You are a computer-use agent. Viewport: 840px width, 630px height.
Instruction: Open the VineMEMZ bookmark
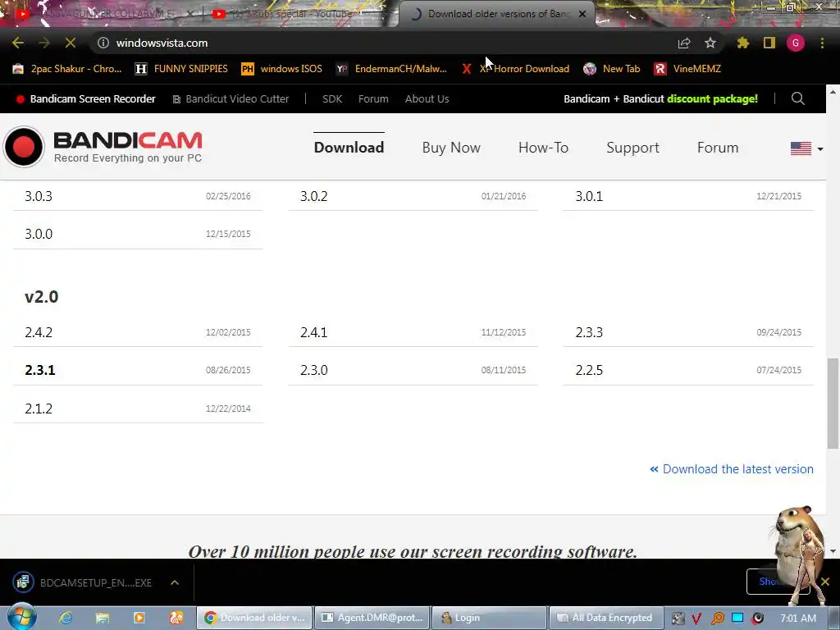[688, 69]
